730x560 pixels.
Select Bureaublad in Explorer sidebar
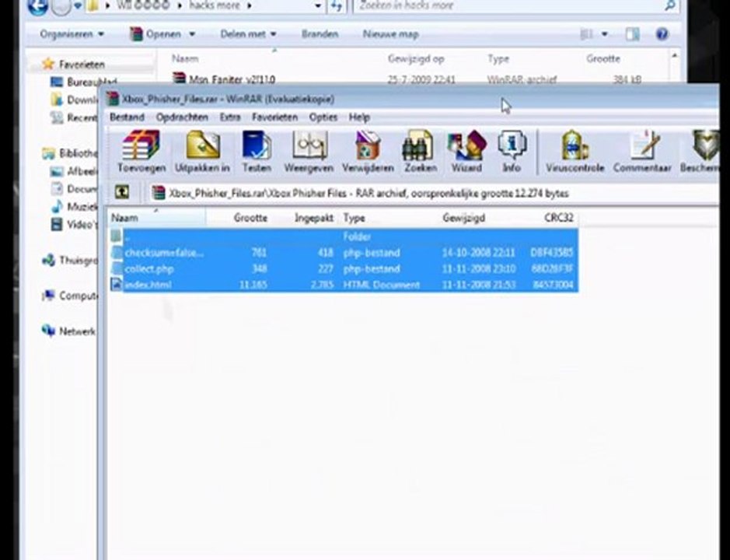point(84,82)
